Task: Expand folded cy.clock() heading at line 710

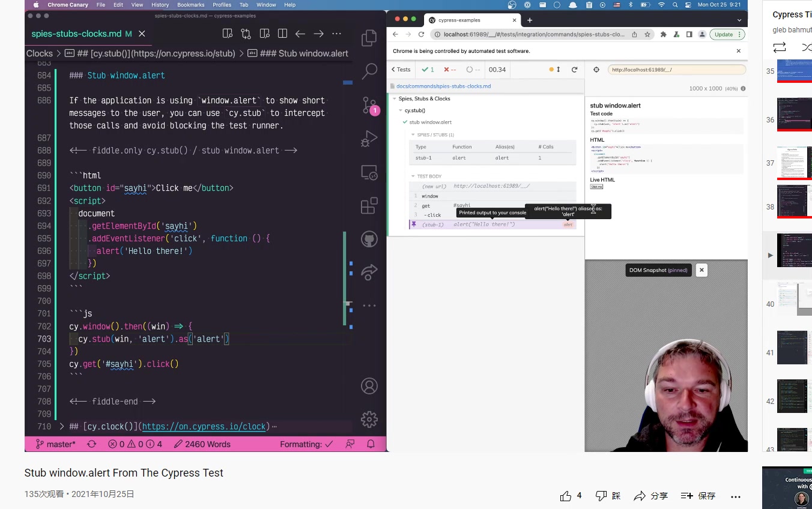Action: pos(61,426)
